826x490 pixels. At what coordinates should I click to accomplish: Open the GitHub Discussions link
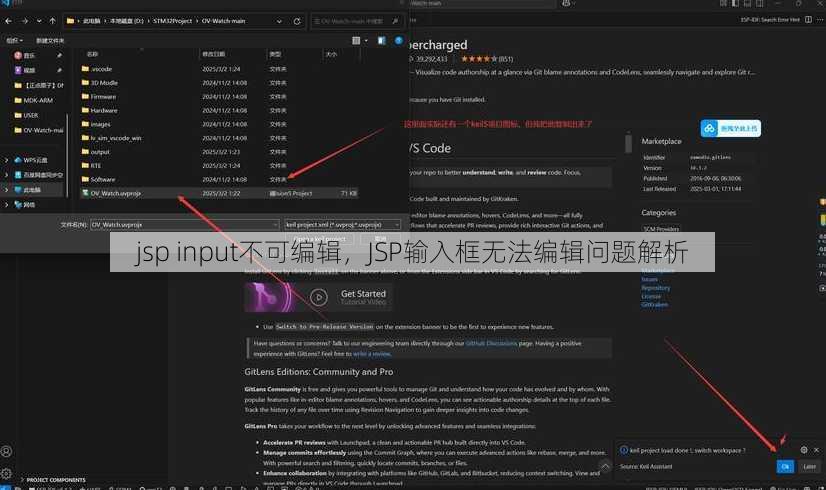coord(491,344)
